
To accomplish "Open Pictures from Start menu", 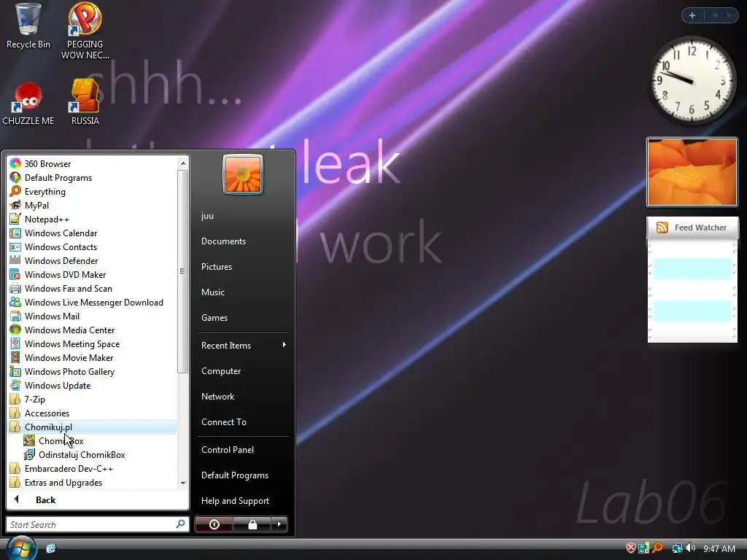I will (243, 267).
